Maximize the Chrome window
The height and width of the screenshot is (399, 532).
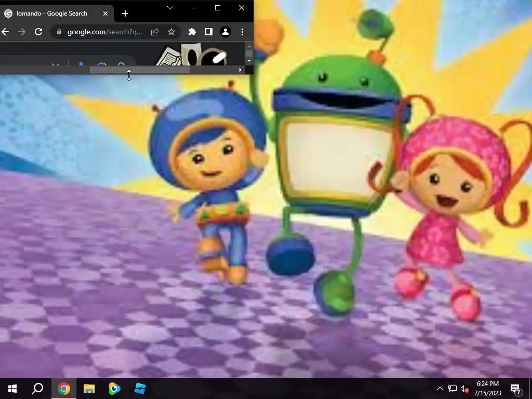(218, 8)
